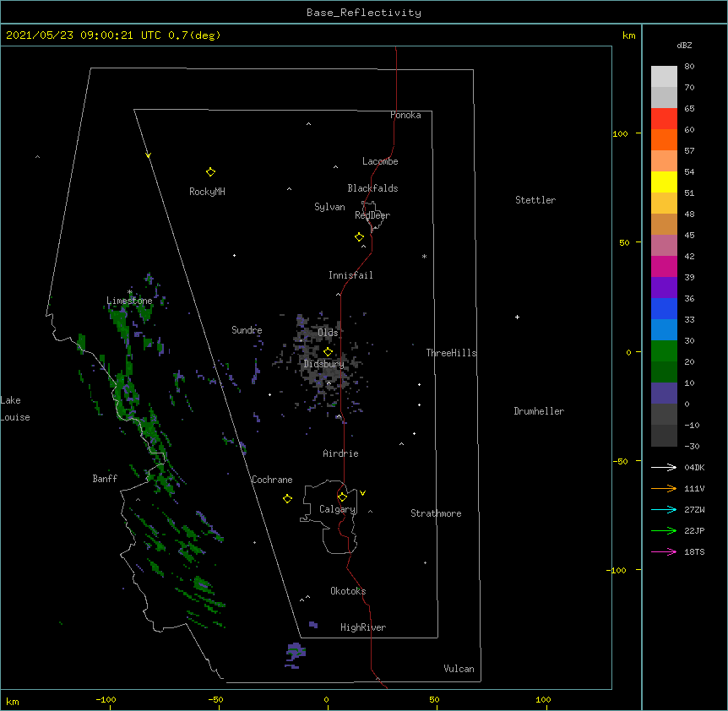728x711 pixels.
Task: Click the Vulcan label
Action: [x=459, y=669]
